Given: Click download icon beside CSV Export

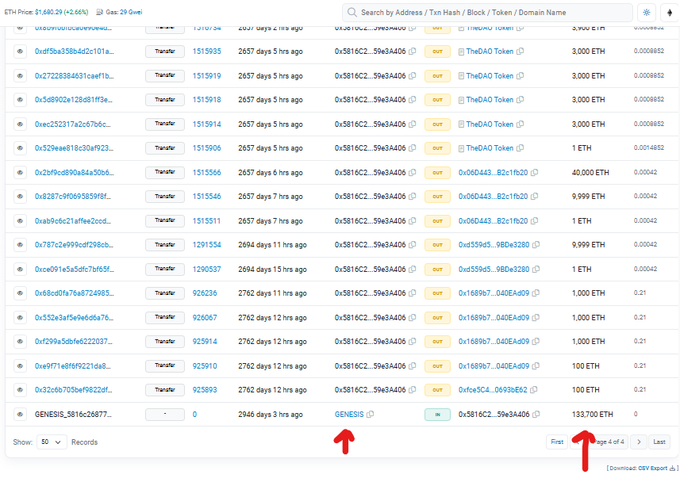Looking at the screenshot, I should pyautogui.click(x=672, y=468).
